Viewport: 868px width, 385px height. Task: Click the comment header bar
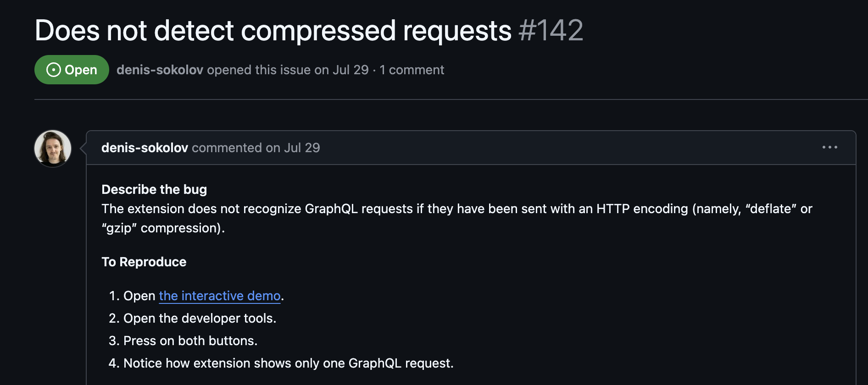coord(459,148)
